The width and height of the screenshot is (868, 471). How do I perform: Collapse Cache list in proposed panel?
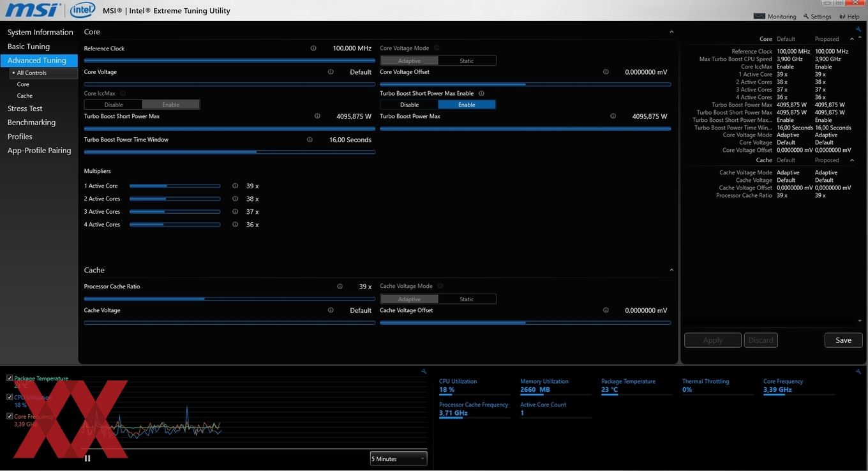pos(852,160)
